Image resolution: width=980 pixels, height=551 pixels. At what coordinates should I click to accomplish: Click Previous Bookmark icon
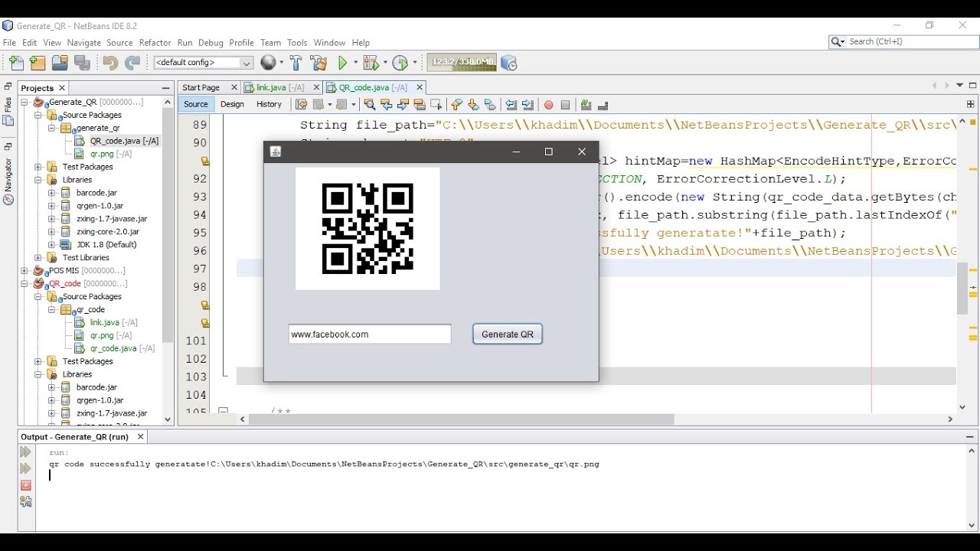tap(457, 105)
